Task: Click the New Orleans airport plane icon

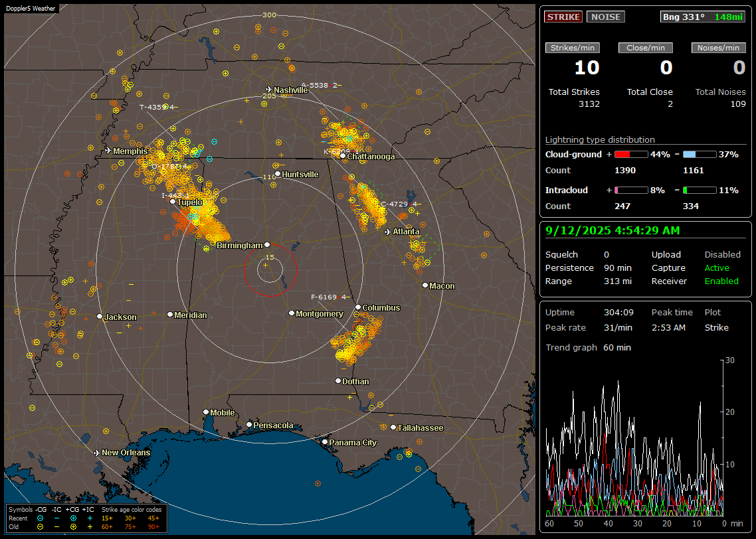Action: [x=96, y=453]
